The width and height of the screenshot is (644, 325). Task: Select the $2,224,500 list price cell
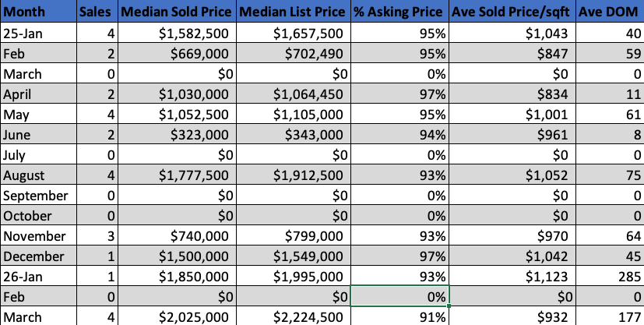[292, 316]
